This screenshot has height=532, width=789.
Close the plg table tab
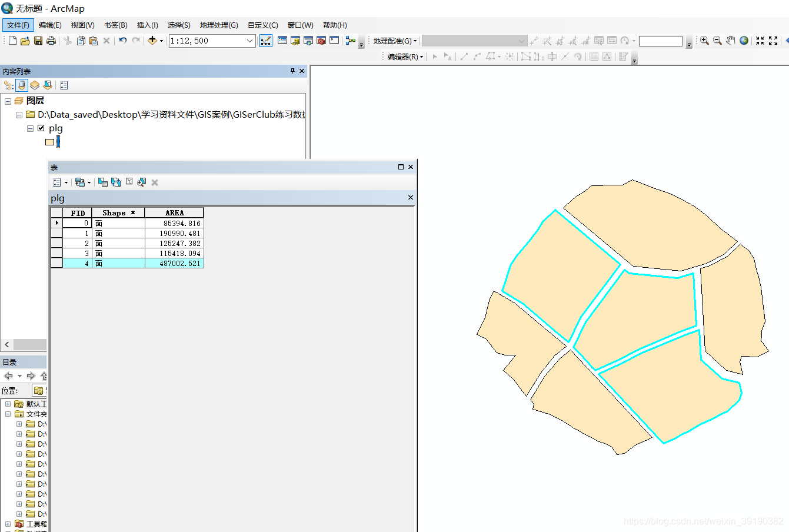411,198
